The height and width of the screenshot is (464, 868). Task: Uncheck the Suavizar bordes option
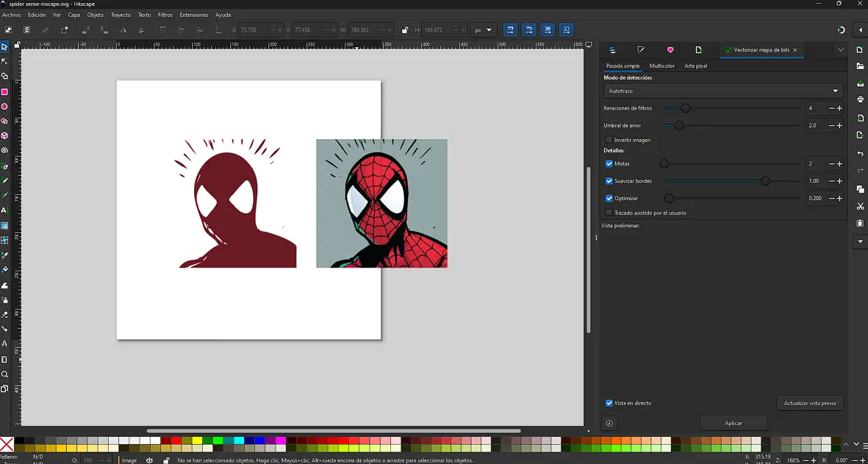point(609,180)
